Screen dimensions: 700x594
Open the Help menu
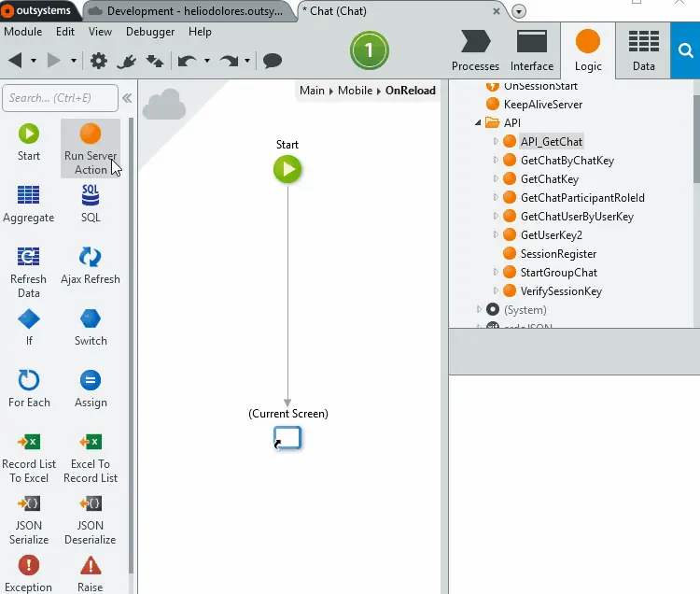(x=200, y=32)
